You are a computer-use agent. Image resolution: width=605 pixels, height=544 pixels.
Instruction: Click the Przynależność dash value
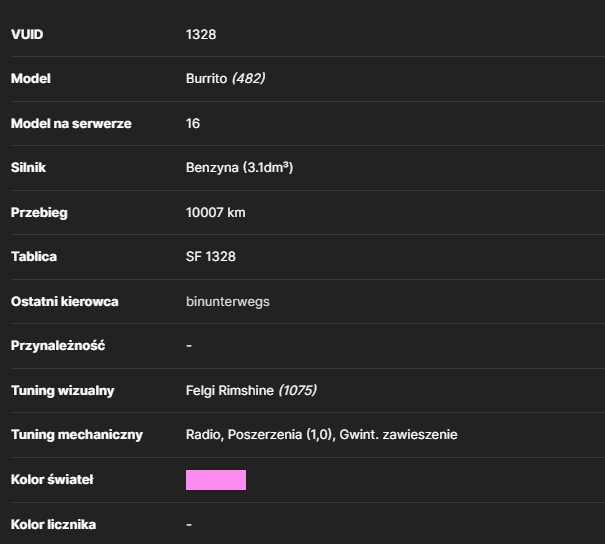tap(189, 346)
